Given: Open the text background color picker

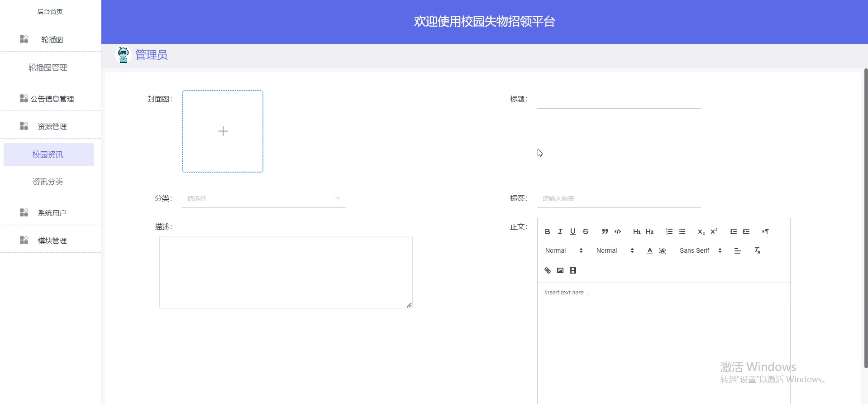Looking at the screenshot, I should [x=662, y=250].
